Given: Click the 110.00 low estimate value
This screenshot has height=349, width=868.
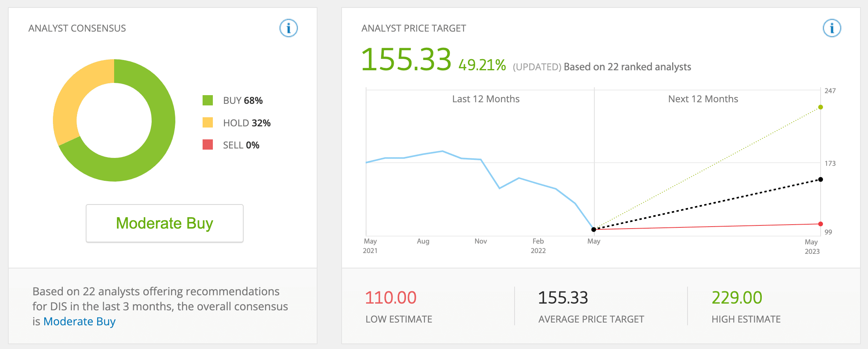Looking at the screenshot, I should click(x=391, y=298).
